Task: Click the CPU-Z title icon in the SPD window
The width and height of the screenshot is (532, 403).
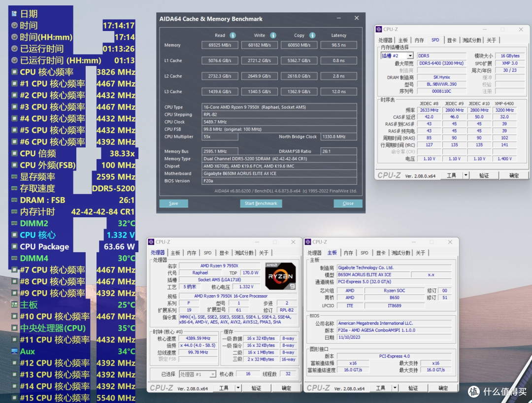Action: tap(379, 30)
